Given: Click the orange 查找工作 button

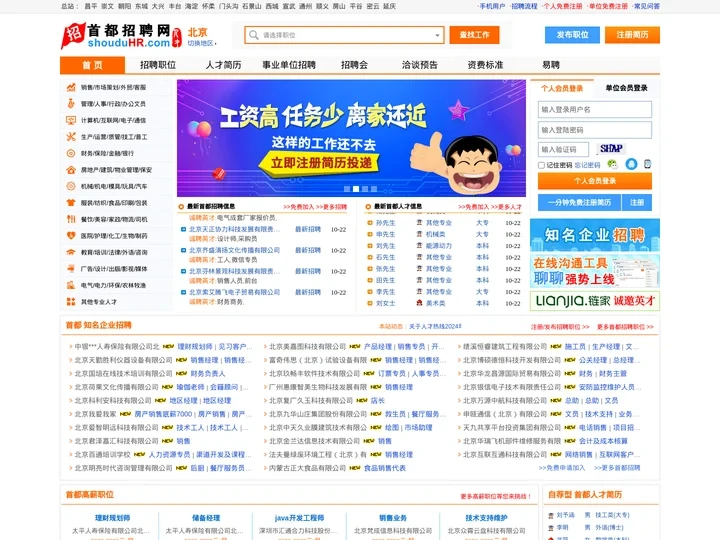Looking at the screenshot, I should coord(474,35).
